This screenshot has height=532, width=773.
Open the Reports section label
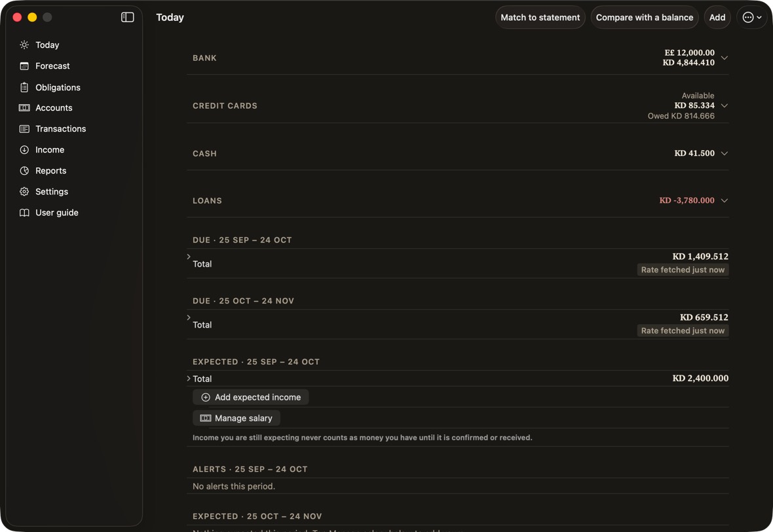tap(51, 170)
